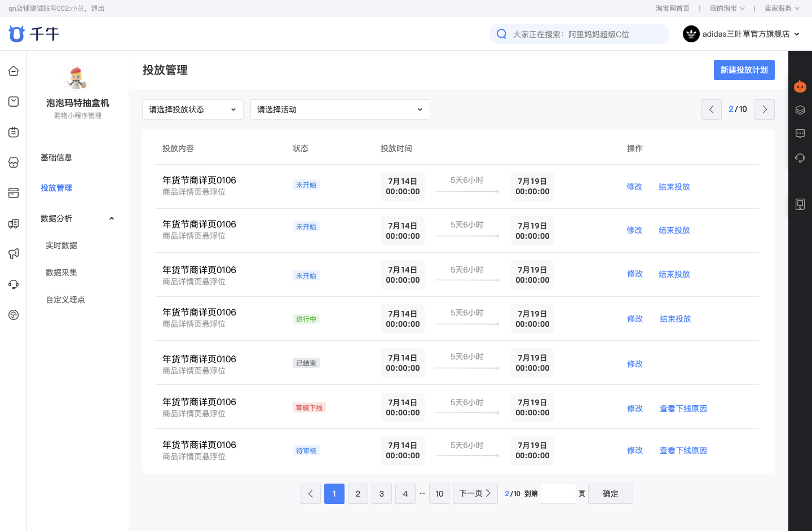Click the 已结束 status tag
Image resolution: width=812 pixels, height=531 pixels.
[306, 363]
